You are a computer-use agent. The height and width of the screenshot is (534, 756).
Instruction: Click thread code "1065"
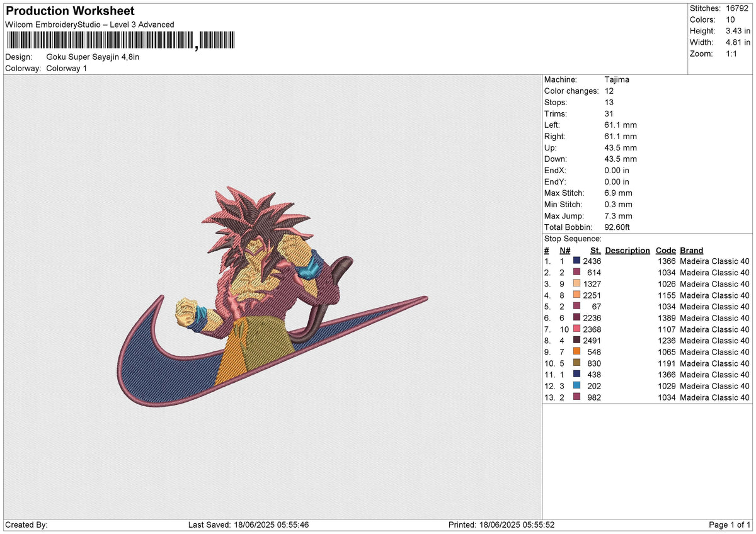tap(667, 351)
